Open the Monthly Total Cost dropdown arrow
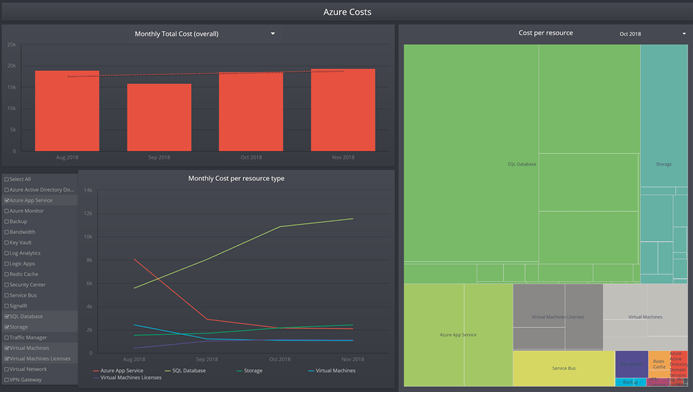693x394 pixels. pos(273,34)
